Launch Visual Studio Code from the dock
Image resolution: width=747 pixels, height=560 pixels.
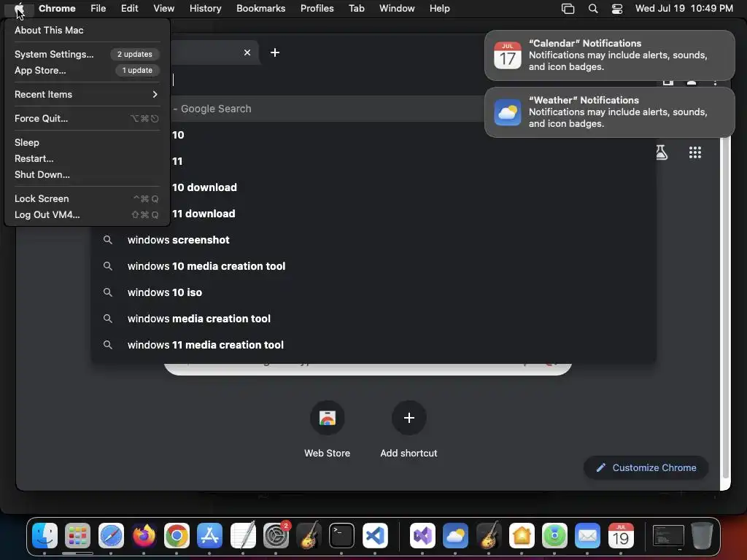pyautogui.click(x=375, y=536)
